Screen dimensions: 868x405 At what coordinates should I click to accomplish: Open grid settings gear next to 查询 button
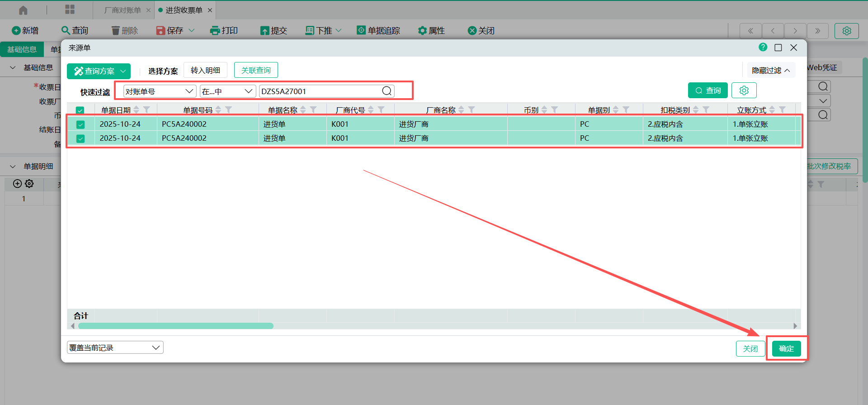pyautogui.click(x=744, y=91)
